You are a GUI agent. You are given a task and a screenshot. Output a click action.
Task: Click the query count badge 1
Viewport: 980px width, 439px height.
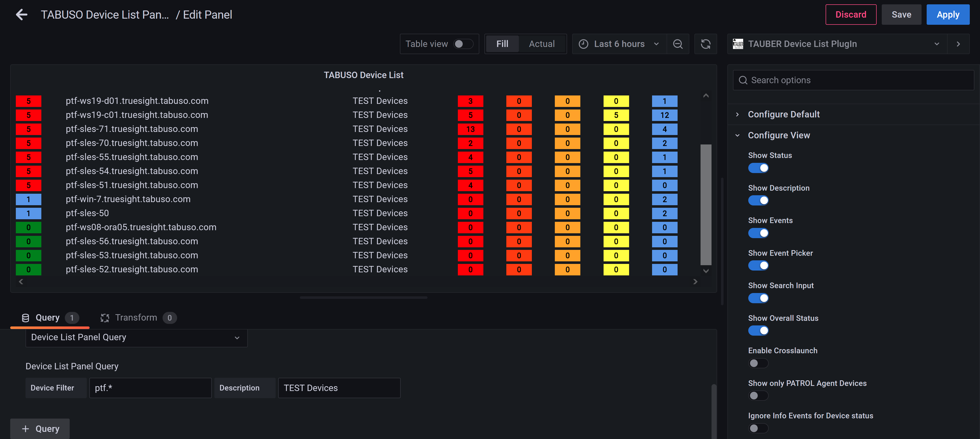pyautogui.click(x=72, y=318)
